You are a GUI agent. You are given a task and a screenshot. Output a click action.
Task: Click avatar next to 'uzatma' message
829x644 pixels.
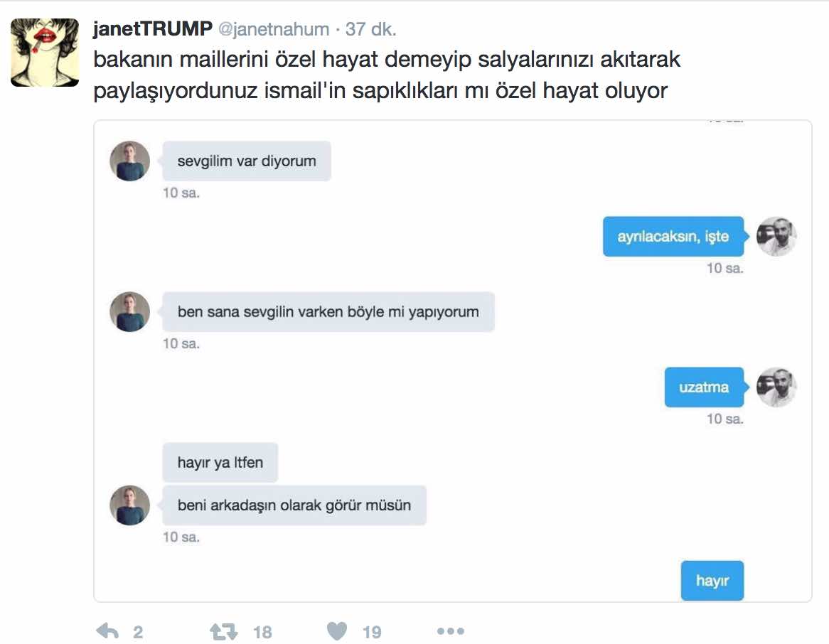[776, 387]
